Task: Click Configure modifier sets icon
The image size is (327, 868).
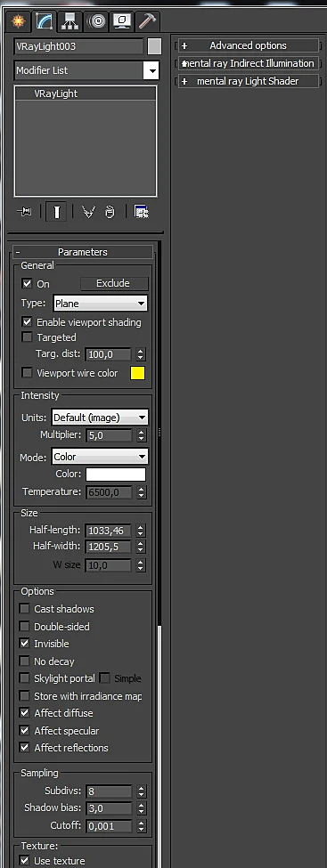Action: [142, 212]
